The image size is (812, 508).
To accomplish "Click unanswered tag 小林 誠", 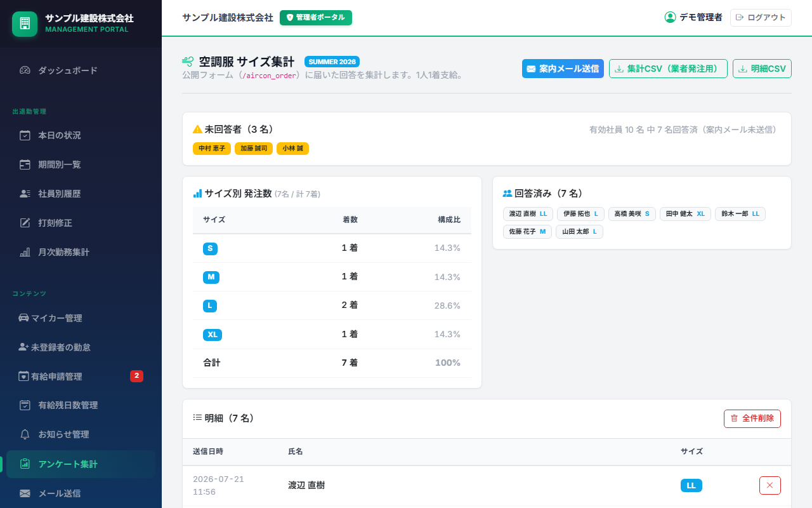I will (x=292, y=149).
